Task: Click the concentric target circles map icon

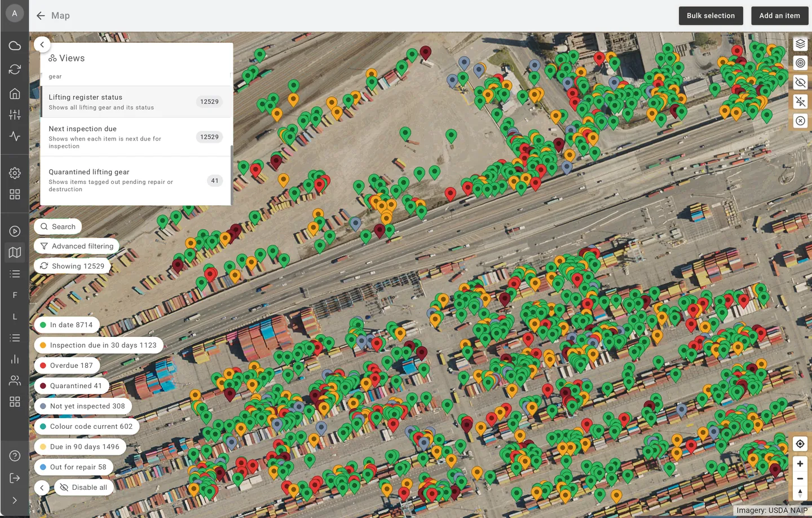Action: pyautogui.click(x=800, y=63)
